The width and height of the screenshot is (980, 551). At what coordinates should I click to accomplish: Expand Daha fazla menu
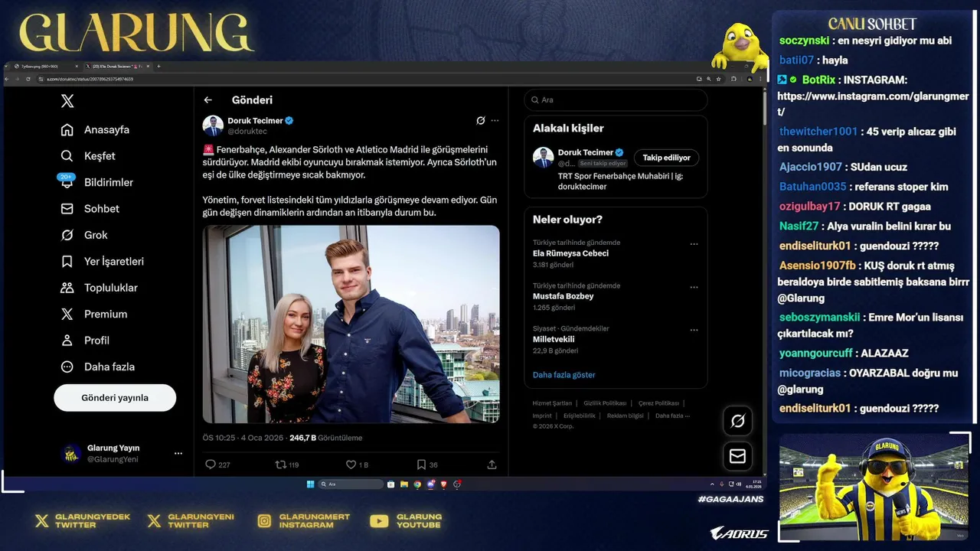98,367
